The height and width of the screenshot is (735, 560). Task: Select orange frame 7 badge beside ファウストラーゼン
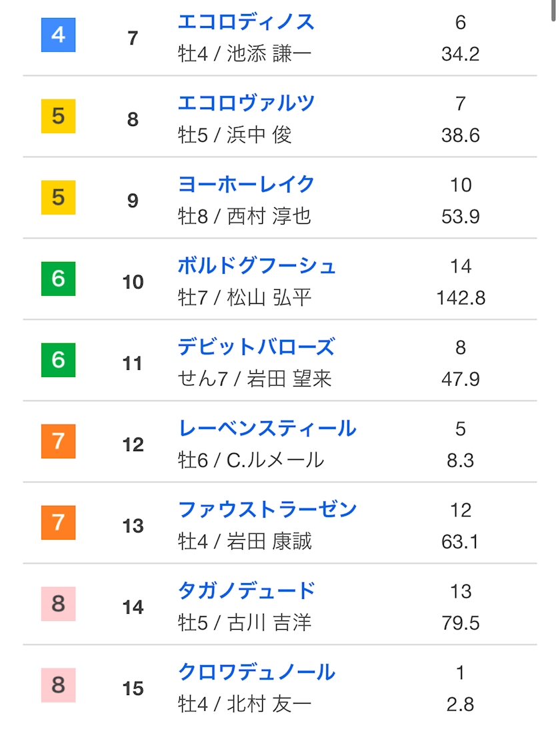coord(59,523)
